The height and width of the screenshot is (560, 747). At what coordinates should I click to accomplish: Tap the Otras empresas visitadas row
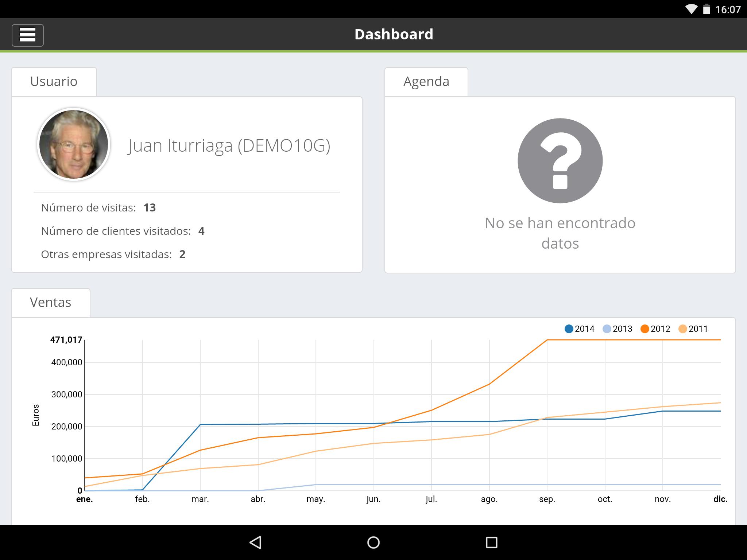coord(113,254)
